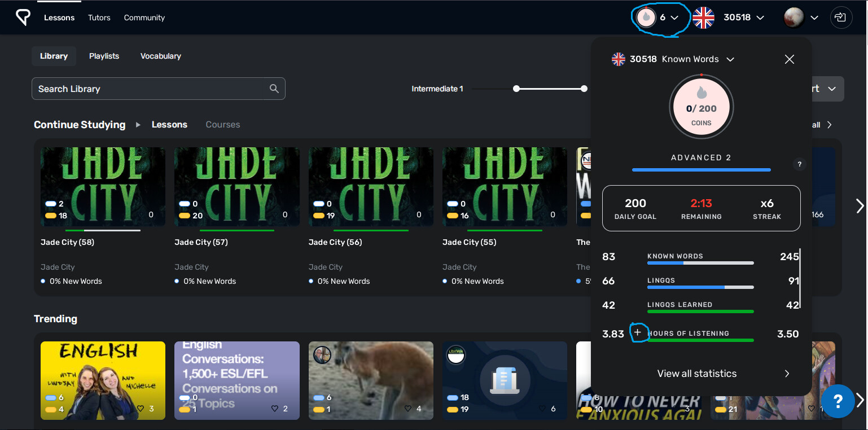Open View all statistics link
The height and width of the screenshot is (430, 868).
pos(697,374)
